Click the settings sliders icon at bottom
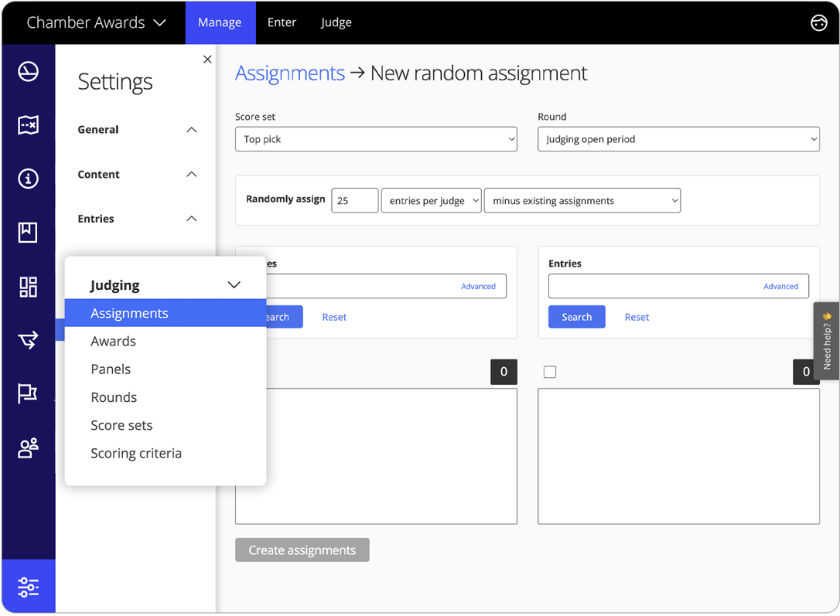840x616 pixels. (x=29, y=587)
